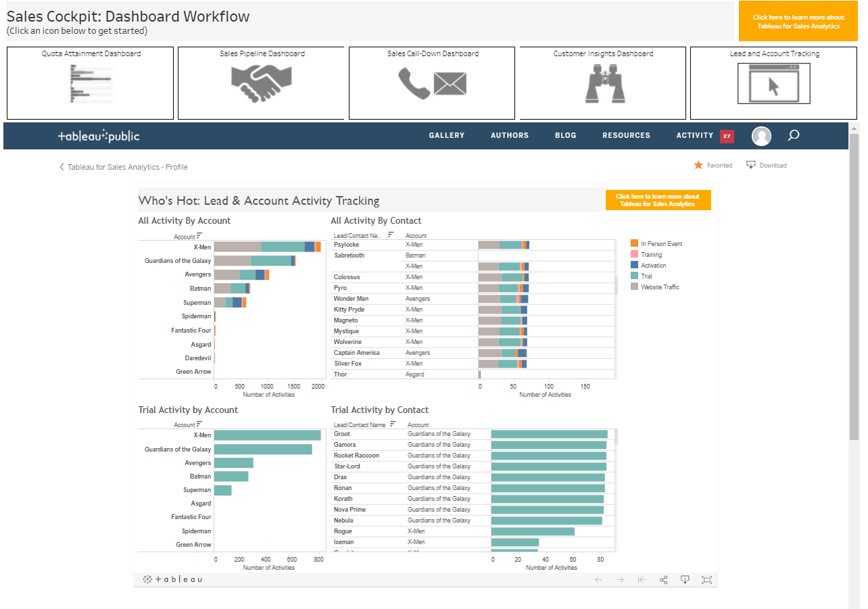Viewport: 868px width, 609px height.
Task: Open the Resources menu
Action: (x=627, y=135)
